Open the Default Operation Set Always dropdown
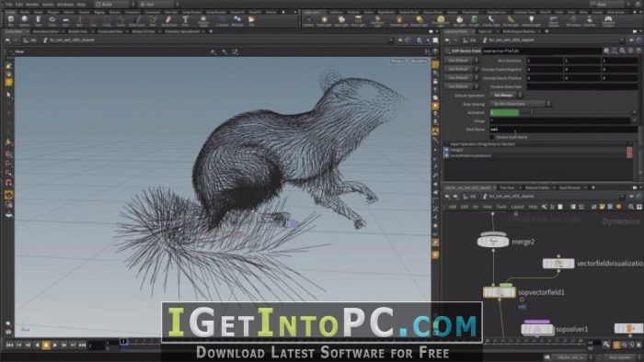The image size is (644, 362). tap(506, 96)
